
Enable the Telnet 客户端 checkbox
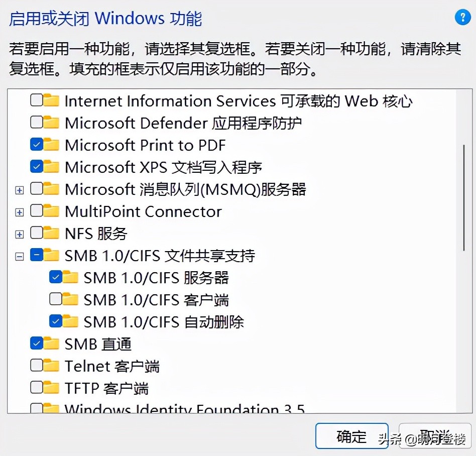coord(36,366)
